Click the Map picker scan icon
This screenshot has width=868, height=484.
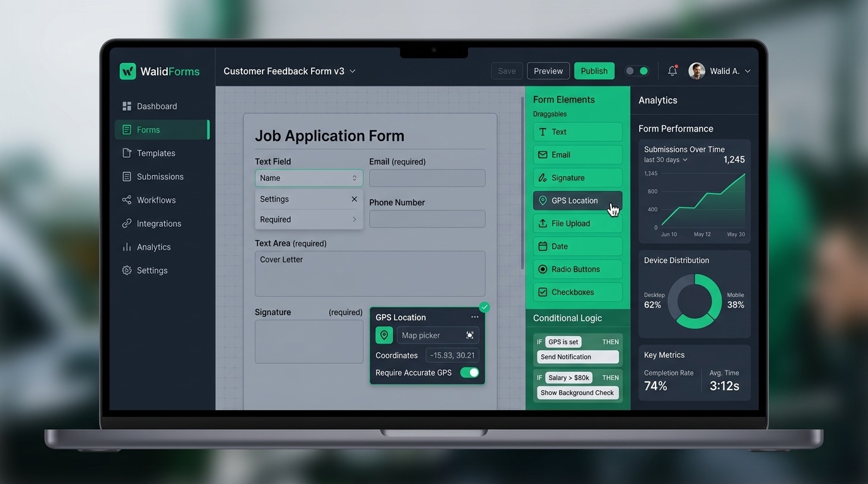pyautogui.click(x=470, y=335)
